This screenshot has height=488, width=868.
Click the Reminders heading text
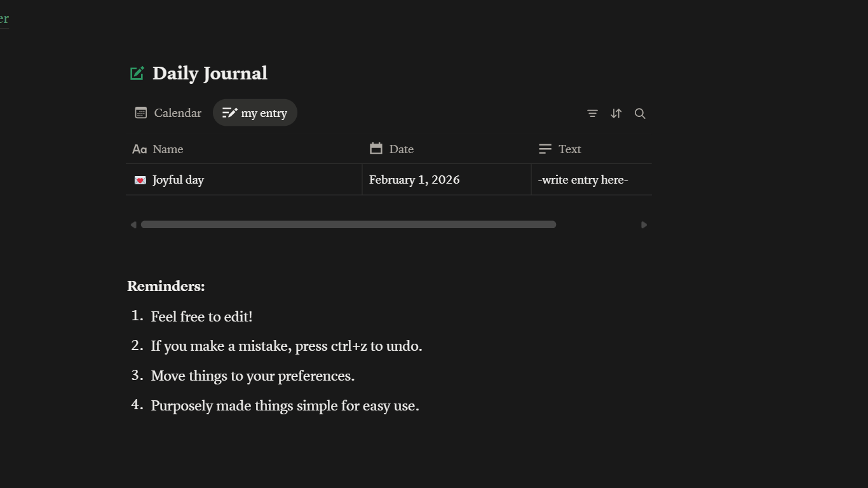click(166, 287)
